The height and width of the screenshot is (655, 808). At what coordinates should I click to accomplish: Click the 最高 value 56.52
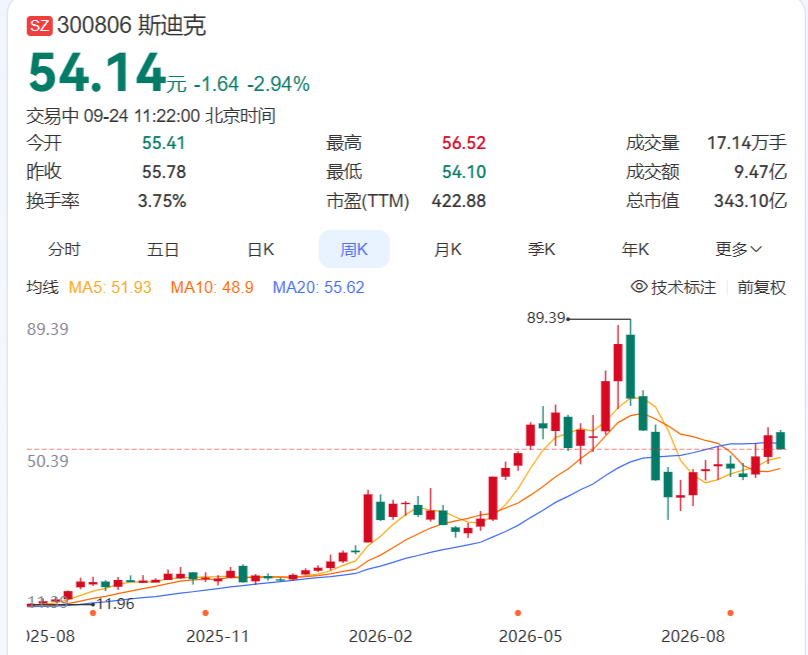coord(464,143)
